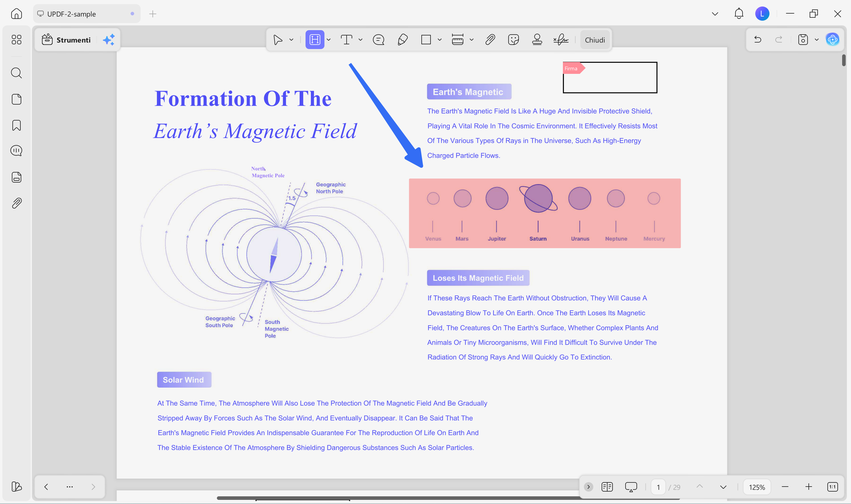This screenshot has width=851, height=504.
Task: Open the bookmarks panel in sidebar
Action: [x=16, y=125]
